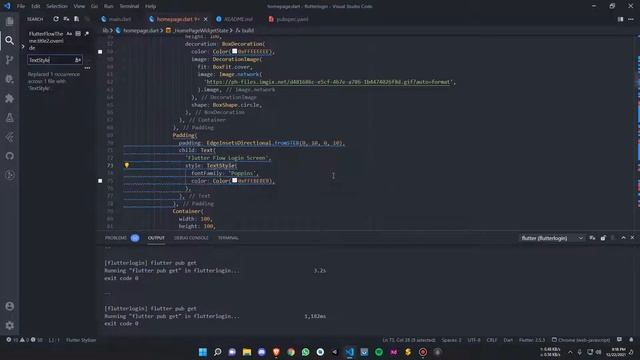Toggle search details ellipsis
The image size is (640, 360).
[x=87, y=68]
